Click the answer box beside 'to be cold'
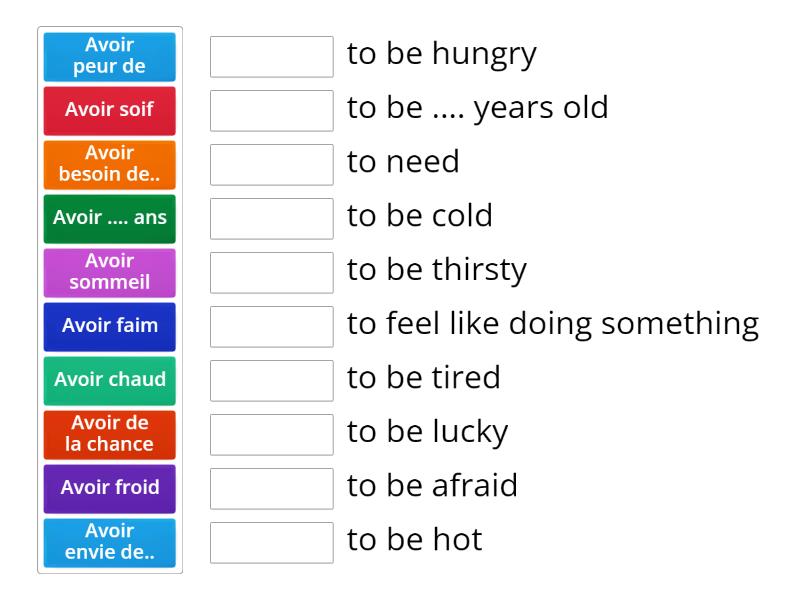This screenshot has height=600, width=800. (x=271, y=219)
